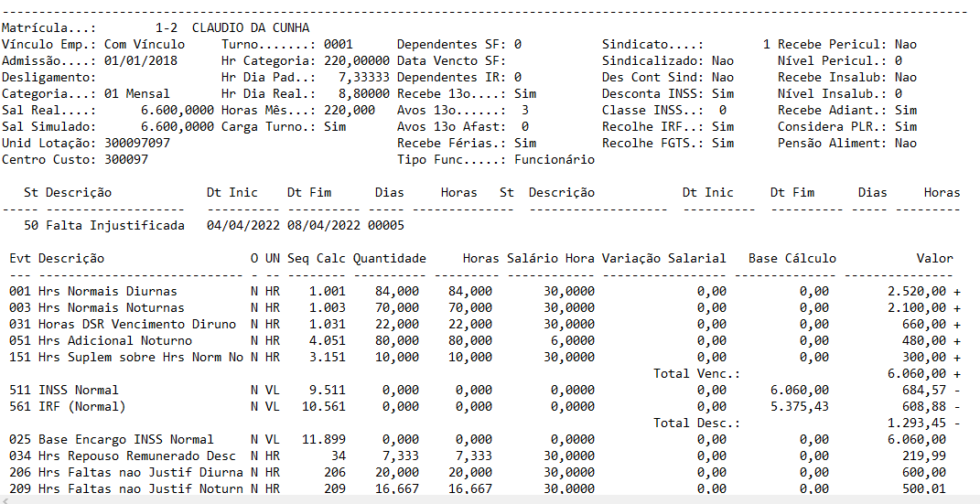
Task: Select the Hrs Normais Noturnas event row
Action: 485,308
